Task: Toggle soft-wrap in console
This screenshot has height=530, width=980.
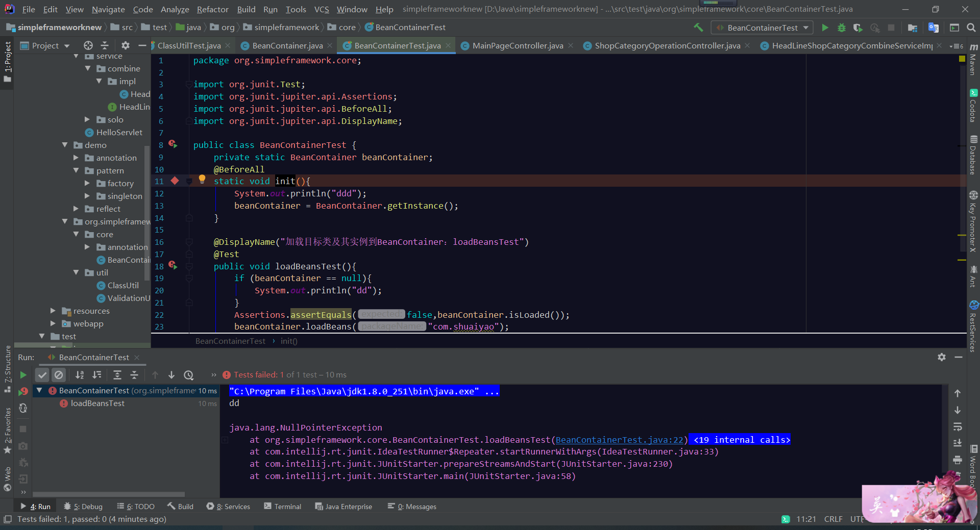Action: tap(958, 426)
